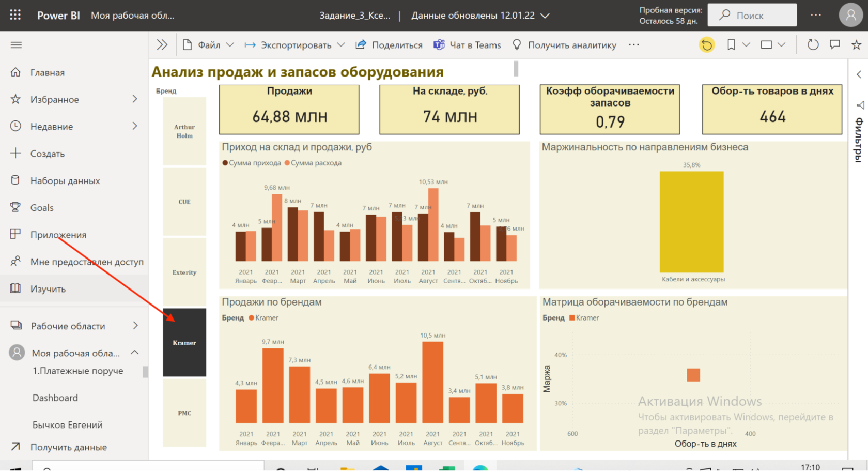Open the Экспортировать dropdown

(295, 45)
